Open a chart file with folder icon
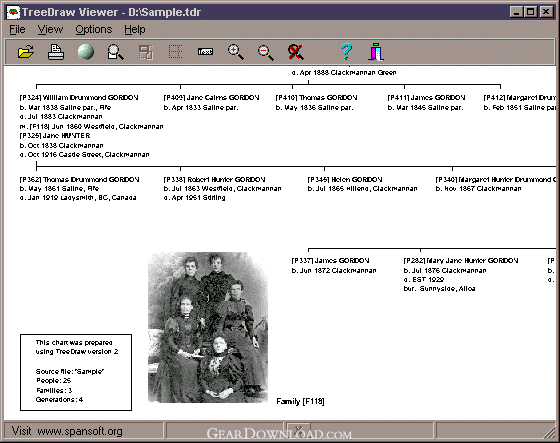 26,52
